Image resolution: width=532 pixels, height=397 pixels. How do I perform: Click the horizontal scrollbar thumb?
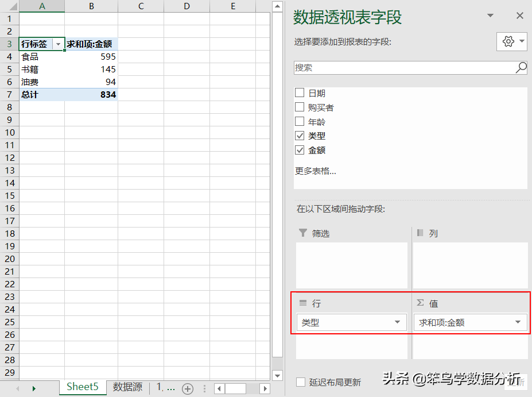[x=235, y=388]
